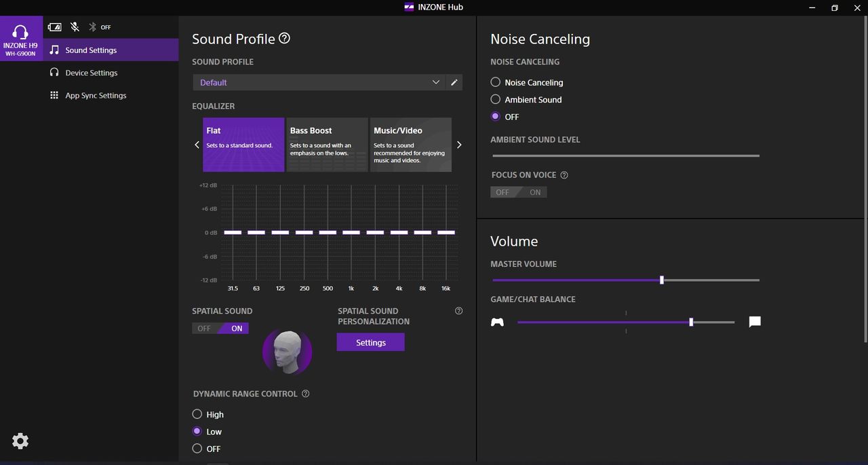
Task: Select the Bass Boost equalizer preset
Action: (327, 145)
